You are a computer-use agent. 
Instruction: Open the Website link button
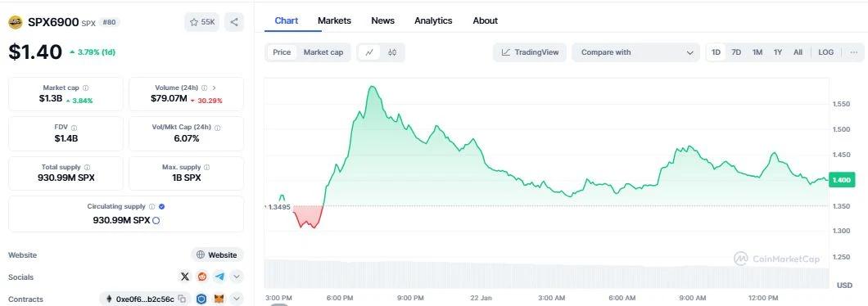tap(217, 255)
